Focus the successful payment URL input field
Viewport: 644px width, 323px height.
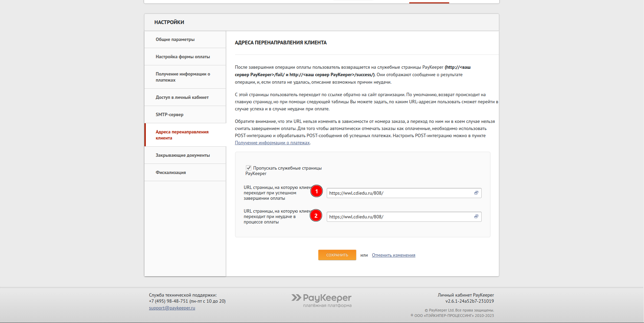point(399,193)
